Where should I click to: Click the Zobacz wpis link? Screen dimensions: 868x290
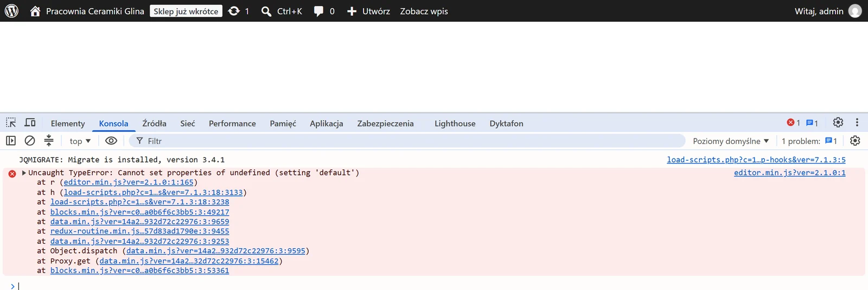pyautogui.click(x=424, y=11)
